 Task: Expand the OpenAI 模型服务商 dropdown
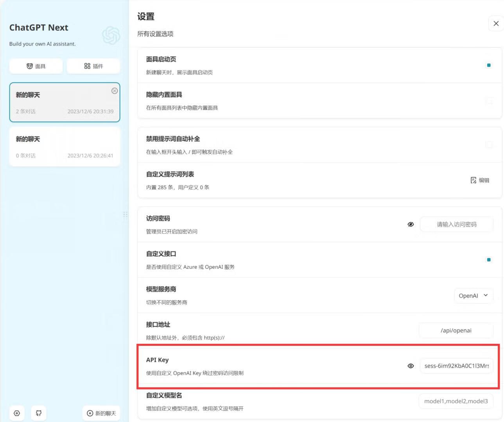(x=473, y=296)
